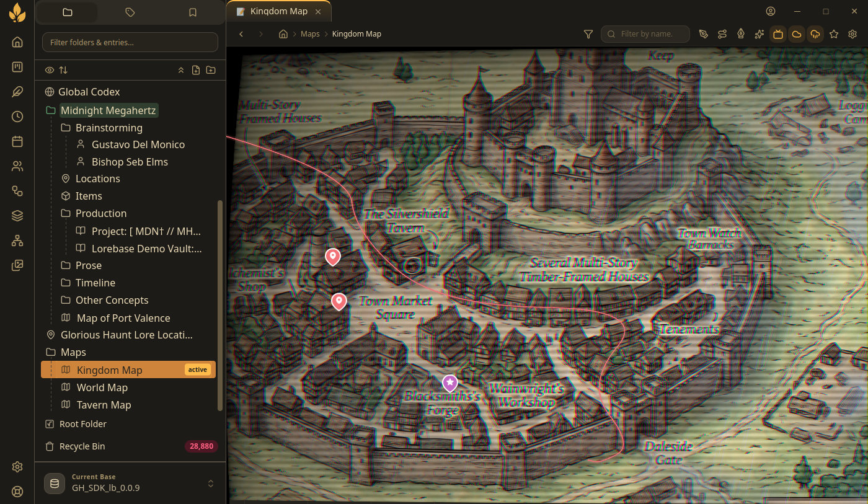Open the relations nodes icon in left rail
This screenshot has width=868, height=504.
click(x=17, y=191)
